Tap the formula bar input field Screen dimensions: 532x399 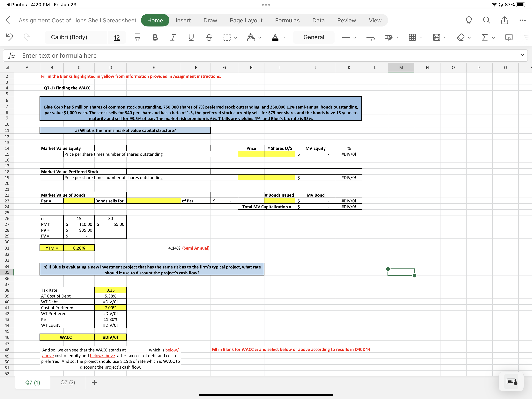coord(268,56)
